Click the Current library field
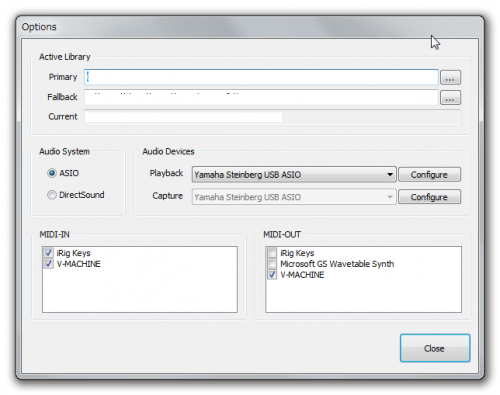Screen dimensions: 500x395 [x=272, y=117]
